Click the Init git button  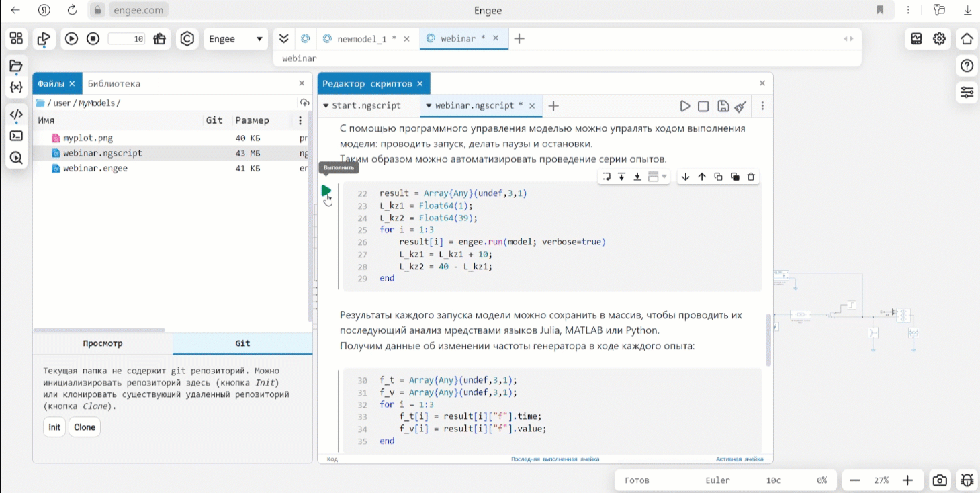pos(54,427)
